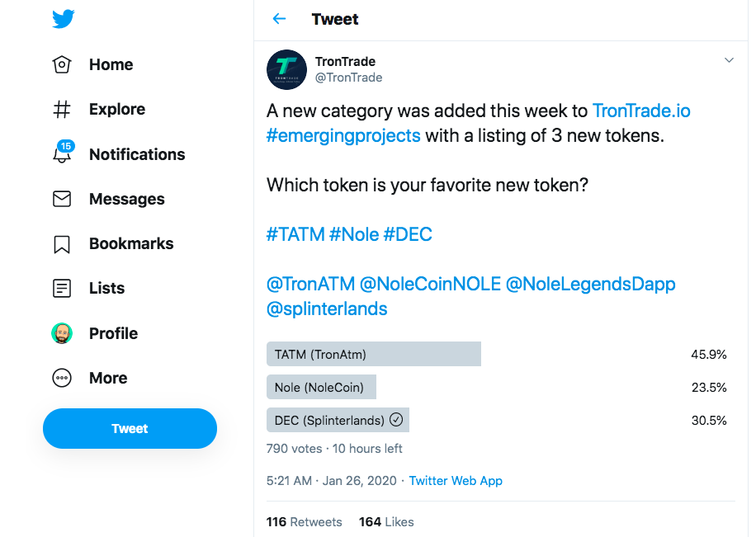
Task: Click the #emergingprojects hashtag
Action: [x=343, y=135]
